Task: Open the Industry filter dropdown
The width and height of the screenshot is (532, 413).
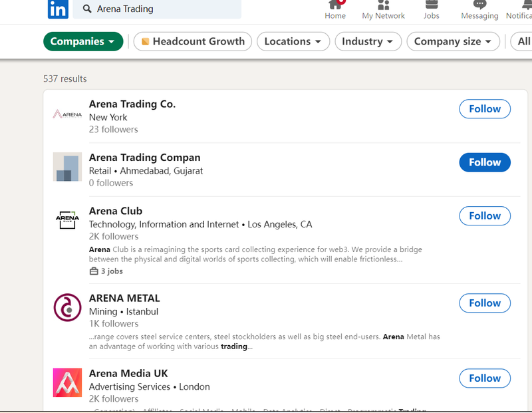Action: pyautogui.click(x=368, y=41)
